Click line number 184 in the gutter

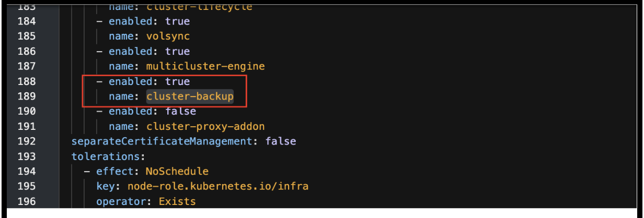click(x=26, y=21)
